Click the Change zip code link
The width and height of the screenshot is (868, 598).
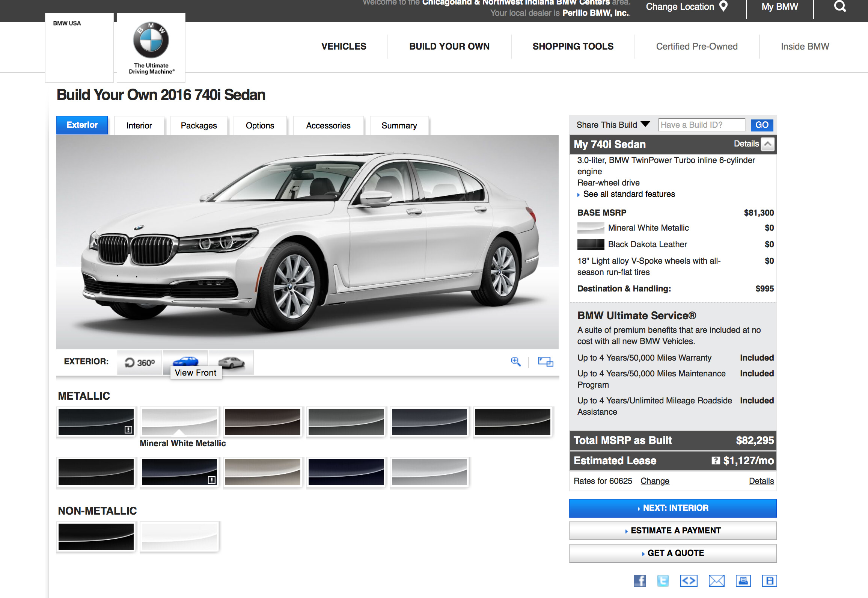[655, 481]
